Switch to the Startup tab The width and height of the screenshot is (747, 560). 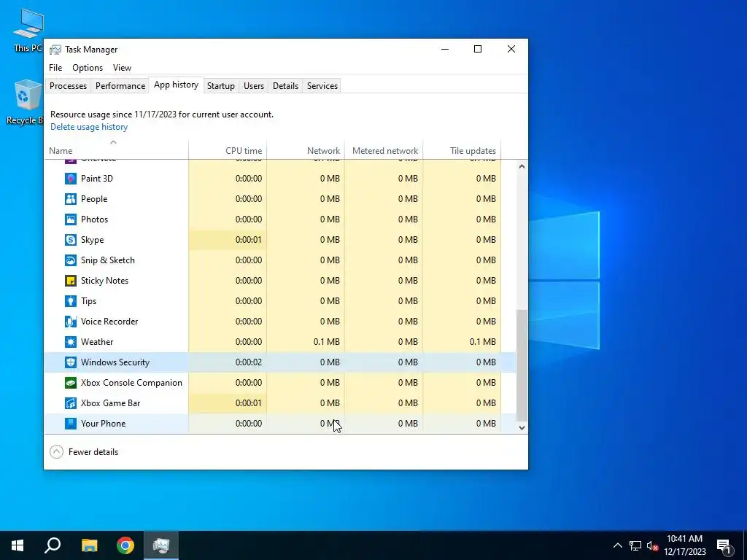pyautogui.click(x=220, y=86)
